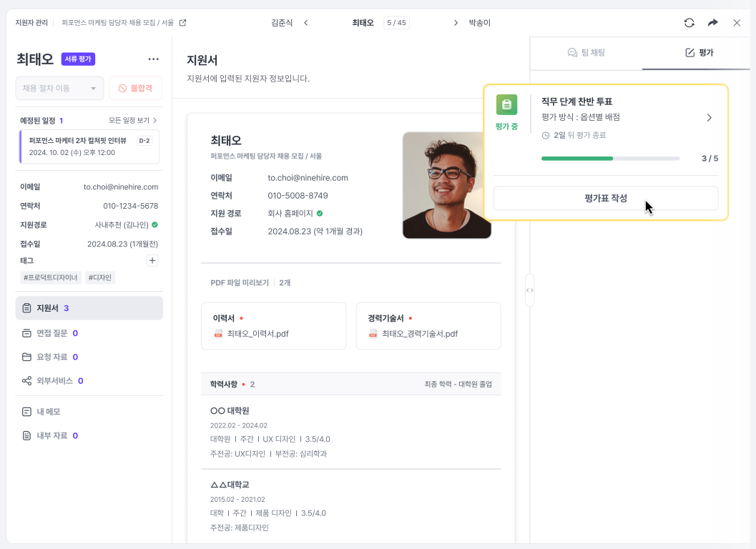
Task: Open 이력서 PDF preview card
Action: pos(273,326)
